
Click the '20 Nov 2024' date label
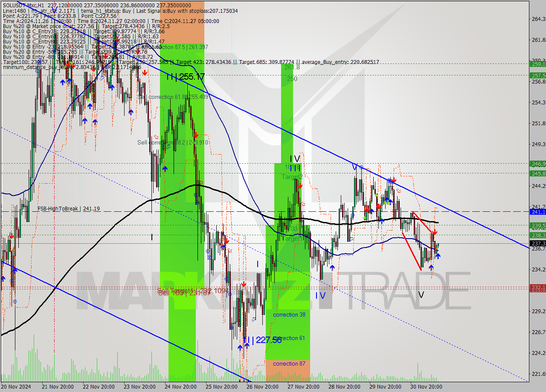click(16, 387)
